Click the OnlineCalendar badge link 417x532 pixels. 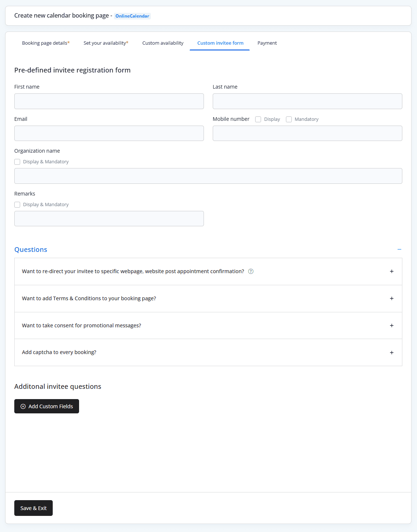[x=132, y=16]
